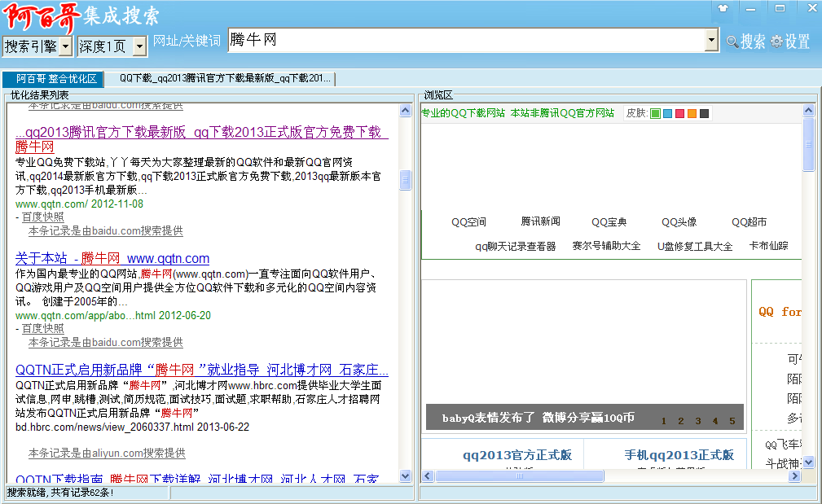Open the 深度1页 depth dropdown
The width and height of the screenshot is (822, 504).
[112, 46]
